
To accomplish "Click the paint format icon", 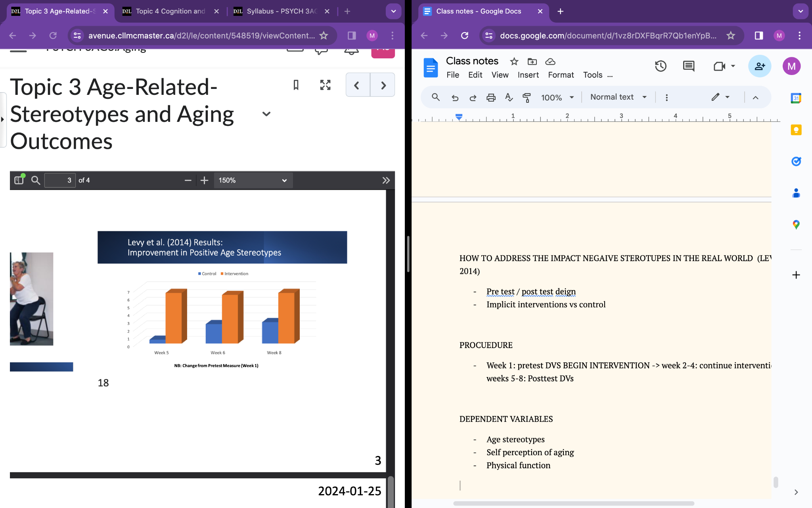I will (x=527, y=98).
